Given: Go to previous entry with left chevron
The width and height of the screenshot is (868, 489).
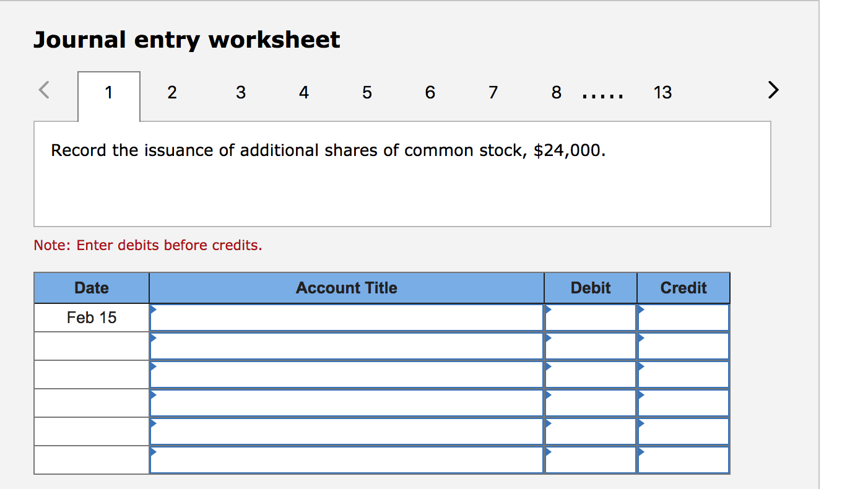Looking at the screenshot, I should click(x=43, y=91).
